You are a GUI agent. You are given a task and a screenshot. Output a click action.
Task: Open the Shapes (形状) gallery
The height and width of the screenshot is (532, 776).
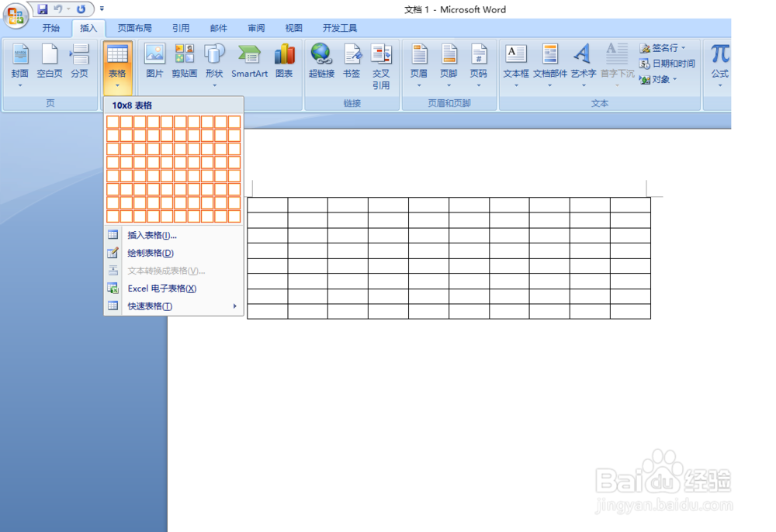pyautogui.click(x=214, y=65)
